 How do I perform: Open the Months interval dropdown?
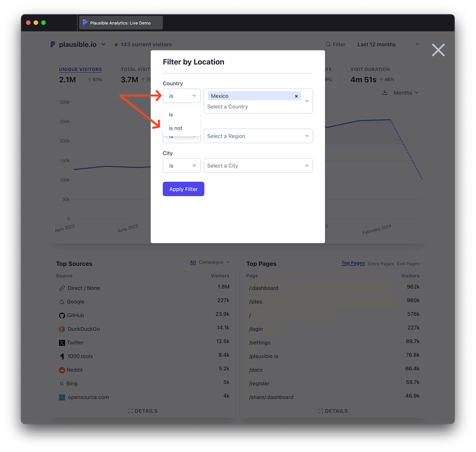click(406, 93)
